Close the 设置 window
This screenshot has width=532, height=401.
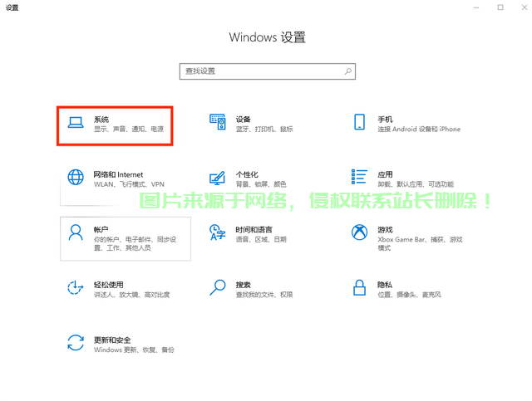click(525, 7)
